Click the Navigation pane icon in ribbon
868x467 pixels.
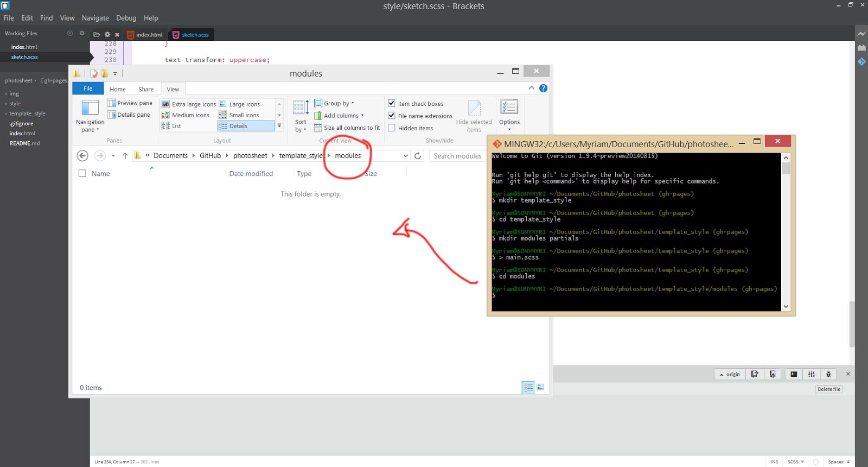[x=90, y=108]
